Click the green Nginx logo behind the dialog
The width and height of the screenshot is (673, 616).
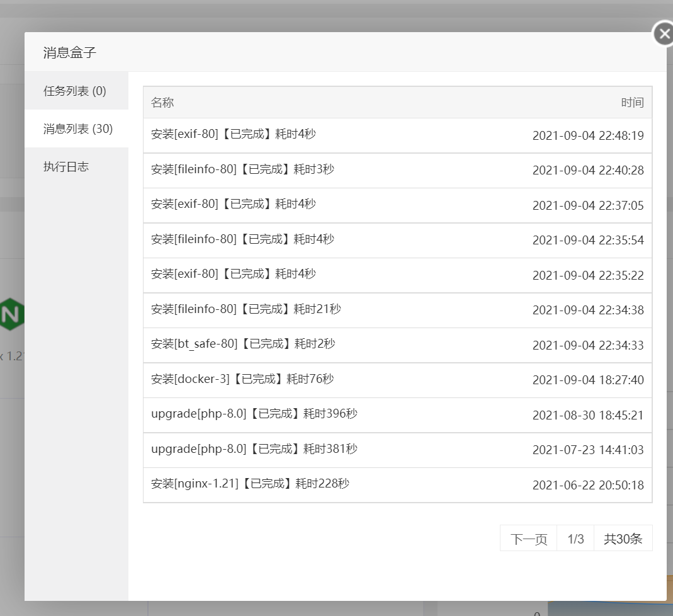pyautogui.click(x=11, y=314)
